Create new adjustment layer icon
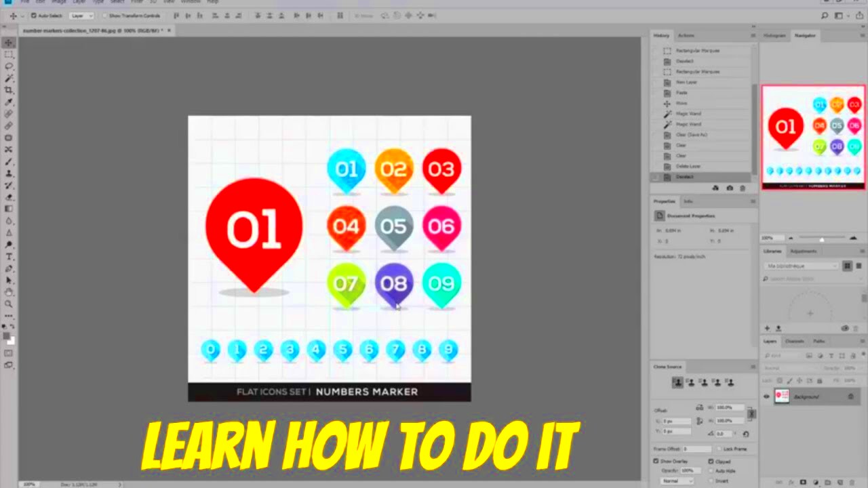This screenshot has height=488, width=868. [x=814, y=483]
